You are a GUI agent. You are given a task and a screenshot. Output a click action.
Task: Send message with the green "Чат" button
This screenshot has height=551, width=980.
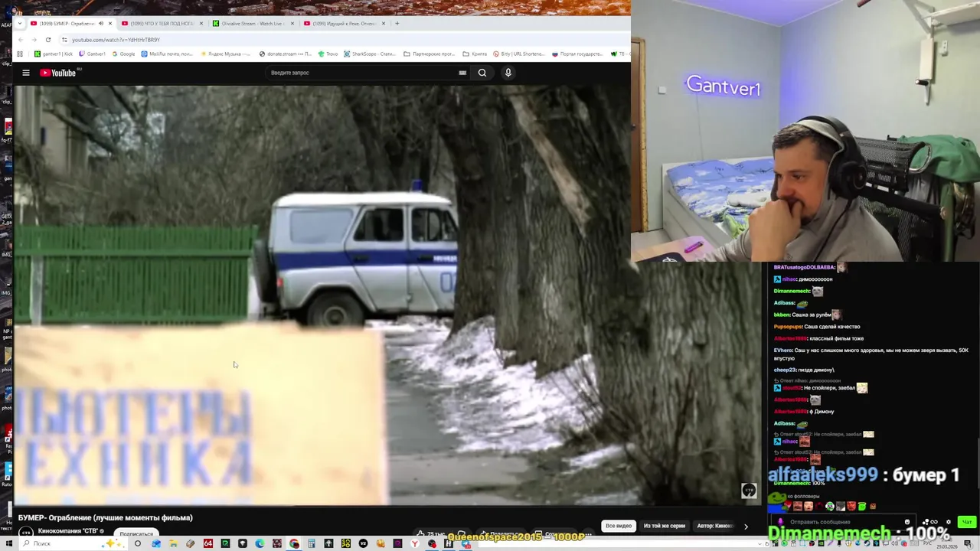coord(967,522)
